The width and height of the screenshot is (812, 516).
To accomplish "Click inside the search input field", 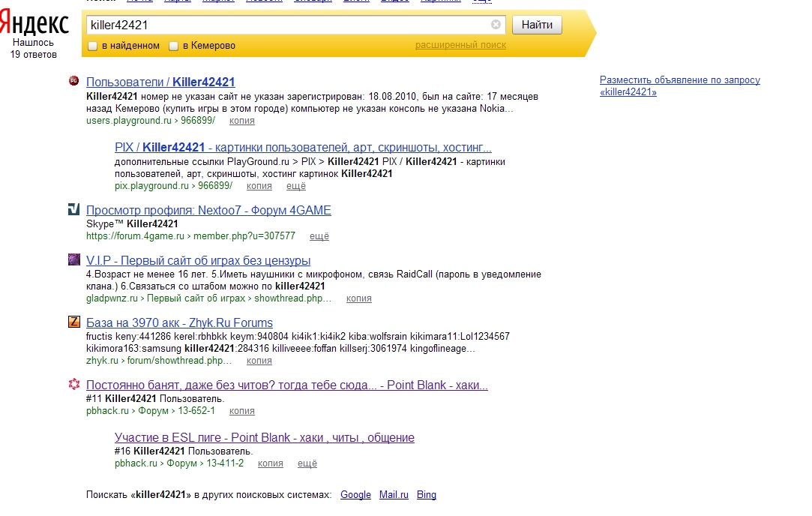I will [x=285, y=25].
